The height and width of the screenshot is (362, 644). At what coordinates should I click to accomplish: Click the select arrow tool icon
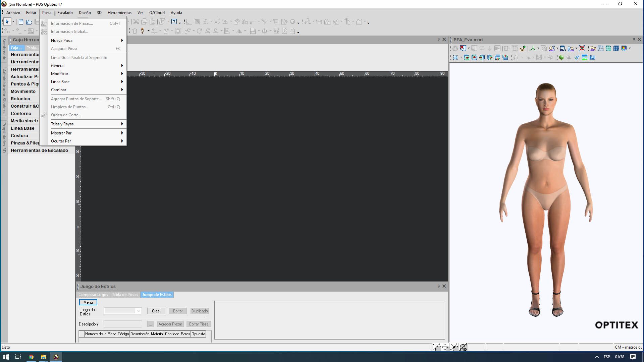[x=7, y=22]
